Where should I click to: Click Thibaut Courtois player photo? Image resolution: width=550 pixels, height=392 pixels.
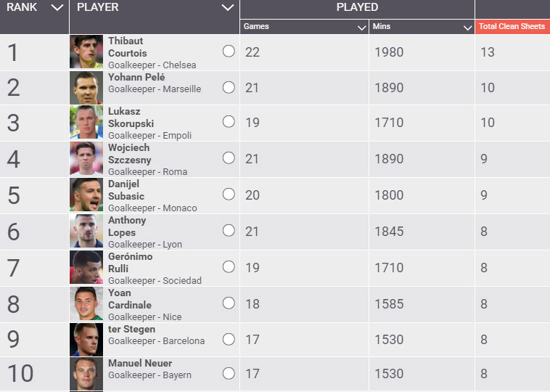tap(86, 52)
